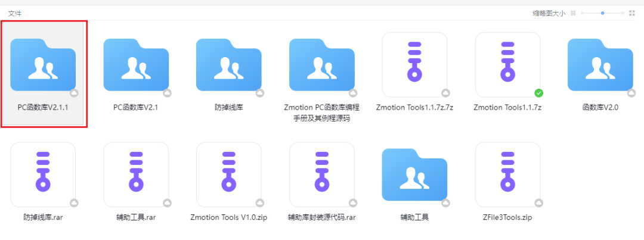Click the small grid thumbnail size icon
The height and width of the screenshot is (240, 644).
pos(574,13)
